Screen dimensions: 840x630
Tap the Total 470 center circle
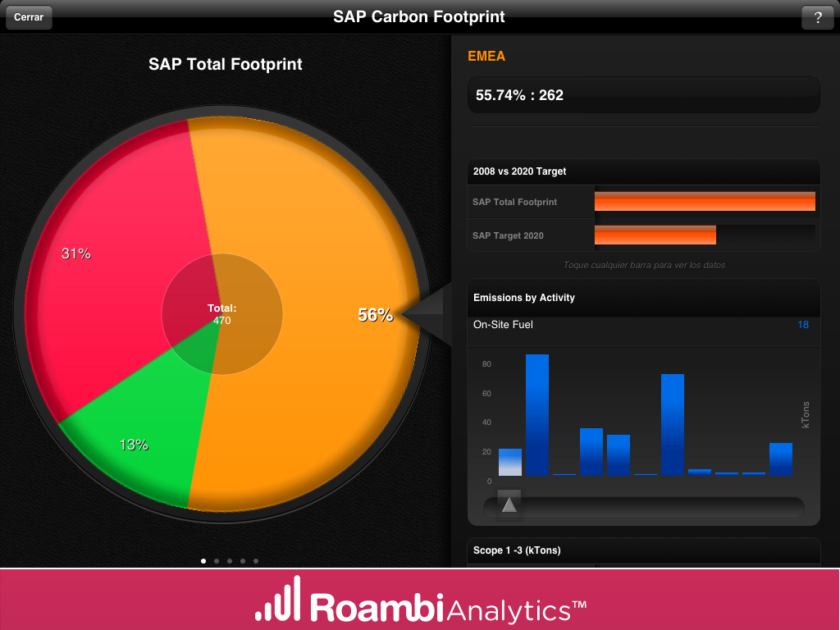coord(221,314)
